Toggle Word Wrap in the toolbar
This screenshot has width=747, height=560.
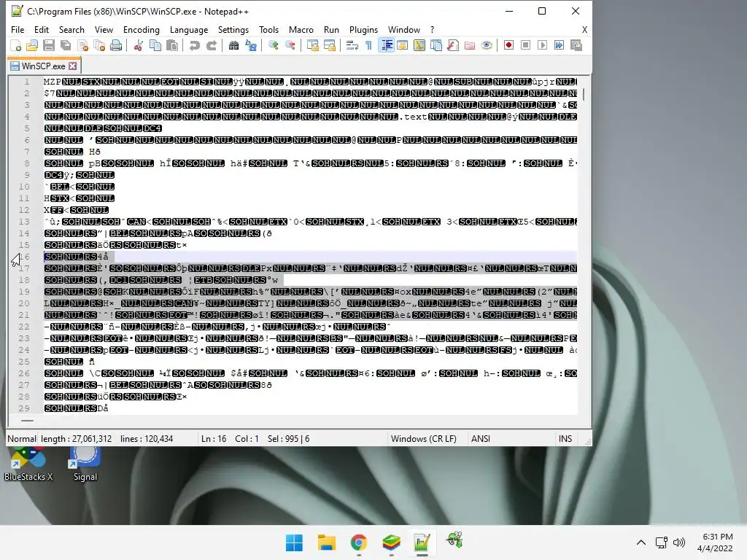352,46
